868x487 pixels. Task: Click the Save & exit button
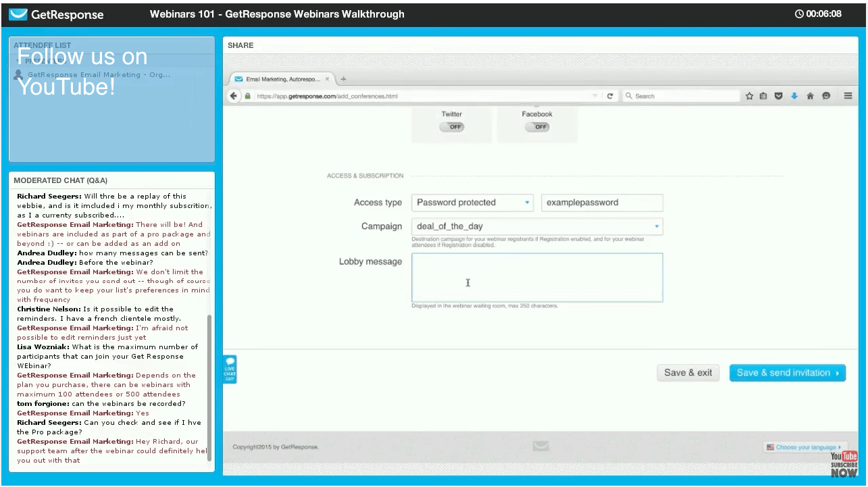(688, 373)
